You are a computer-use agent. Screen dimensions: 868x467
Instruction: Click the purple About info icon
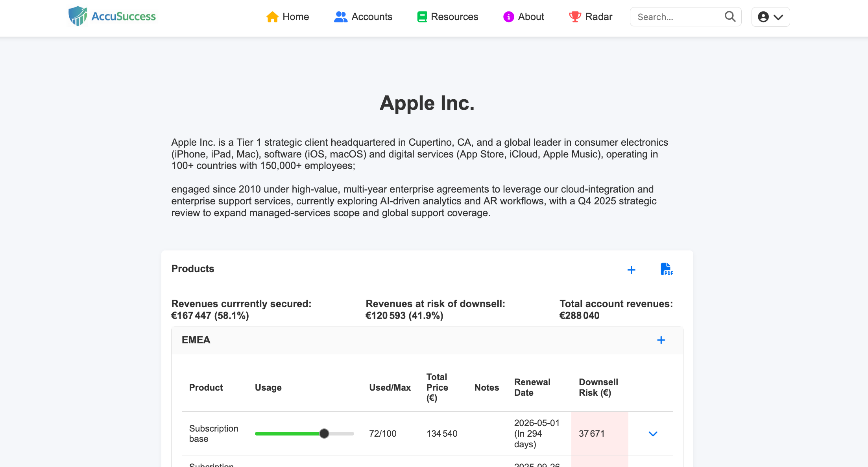point(509,17)
